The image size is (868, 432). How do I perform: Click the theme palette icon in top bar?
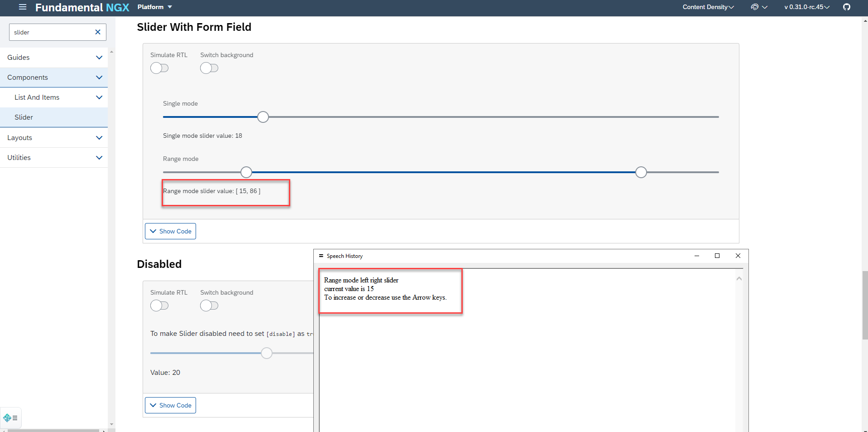point(755,7)
